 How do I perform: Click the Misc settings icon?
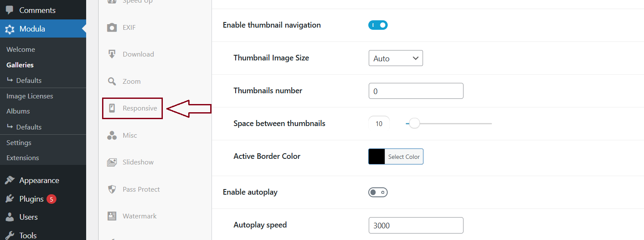tap(112, 136)
